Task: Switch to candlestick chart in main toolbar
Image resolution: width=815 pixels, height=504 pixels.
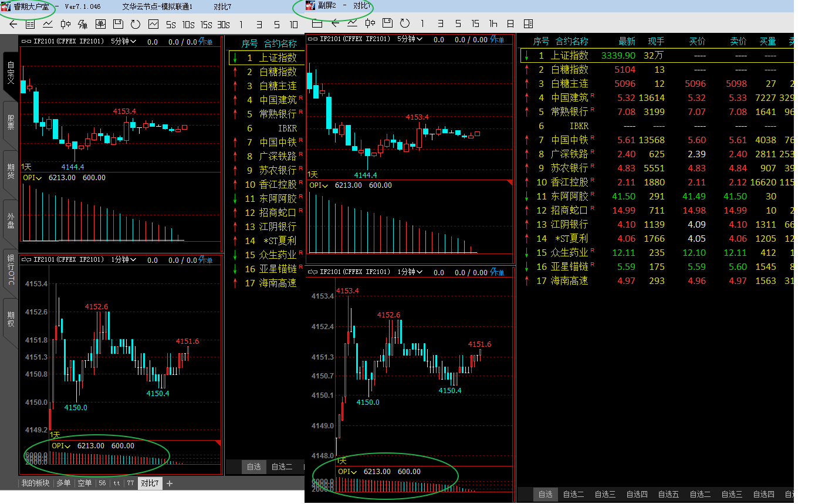Action: pos(66,24)
